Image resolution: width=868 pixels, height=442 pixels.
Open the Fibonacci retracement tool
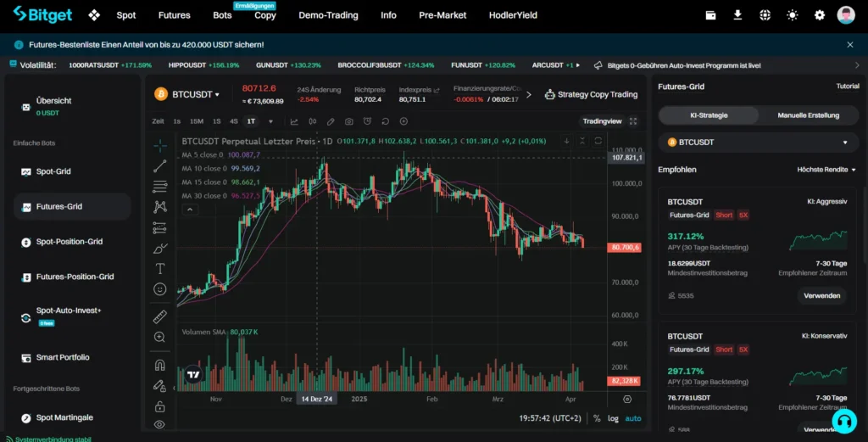(x=160, y=186)
